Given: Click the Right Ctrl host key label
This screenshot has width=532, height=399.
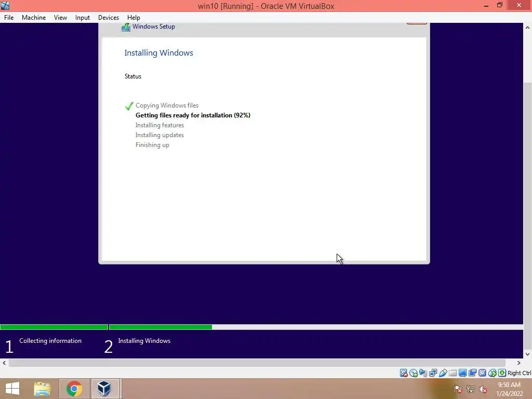Looking at the screenshot, I should pyautogui.click(x=519, y=373).
